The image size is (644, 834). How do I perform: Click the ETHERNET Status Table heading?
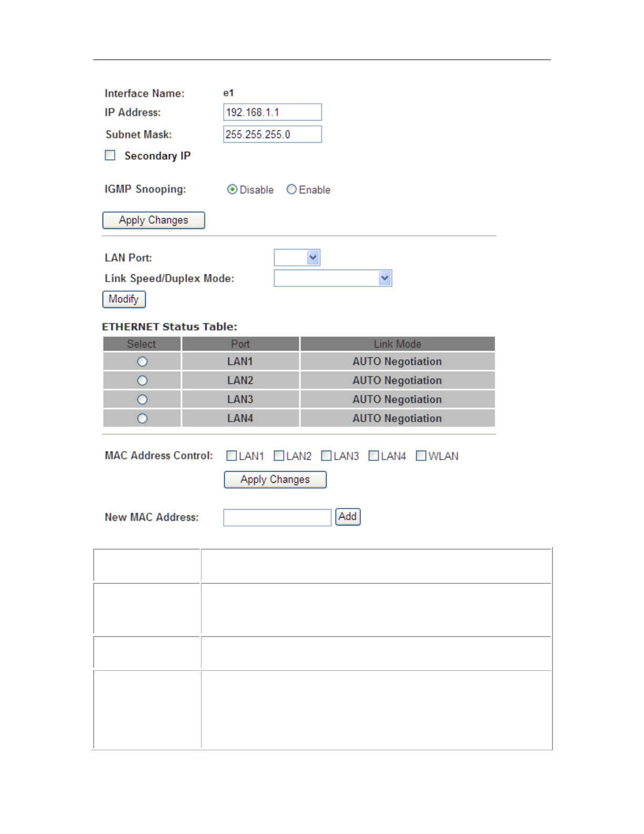169,326
